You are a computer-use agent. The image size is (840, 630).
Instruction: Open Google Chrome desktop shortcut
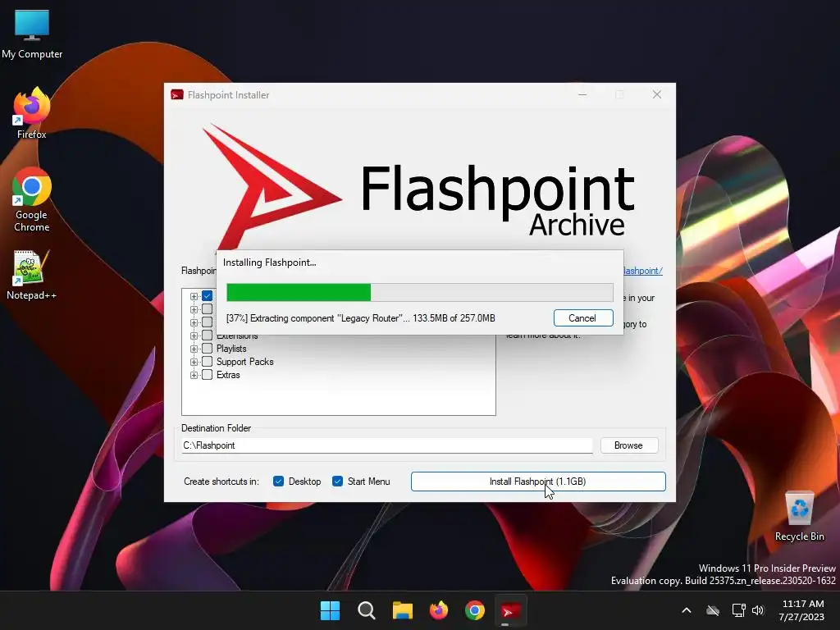tap(32, 199)
